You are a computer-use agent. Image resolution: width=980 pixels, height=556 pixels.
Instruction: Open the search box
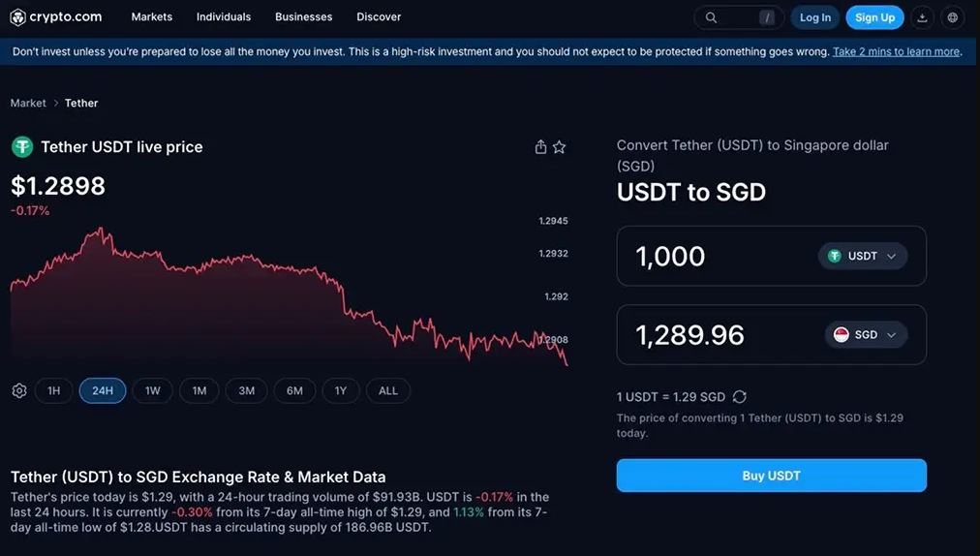[738, 17]
